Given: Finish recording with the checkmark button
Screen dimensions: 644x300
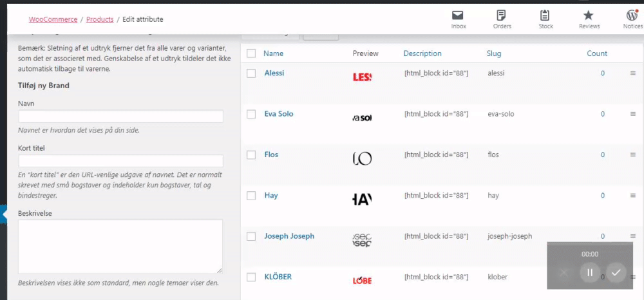Looking at the screenshot, I should (616, 272).
